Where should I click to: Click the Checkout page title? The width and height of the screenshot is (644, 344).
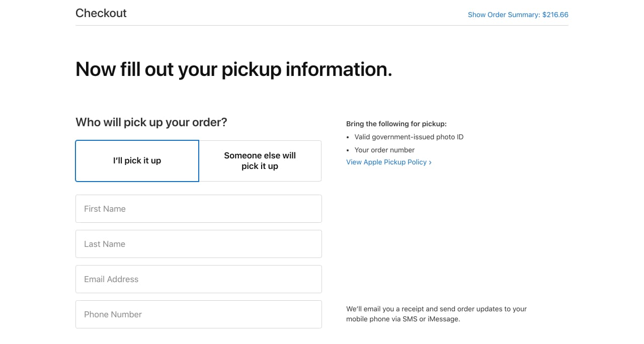tap(101, 13)
